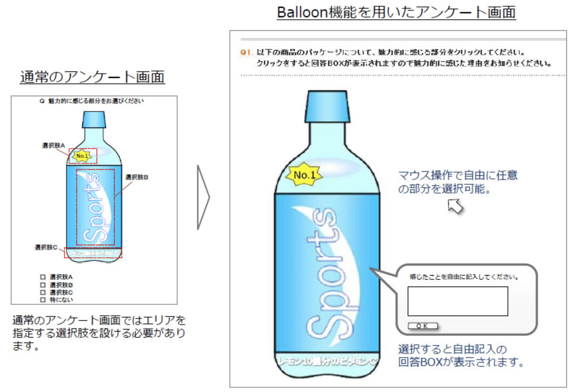Image resolution: width=572 pixels, height=392 pixels.
Task: Click the Q1 question number marker
Action: click(x=246, y=52)
